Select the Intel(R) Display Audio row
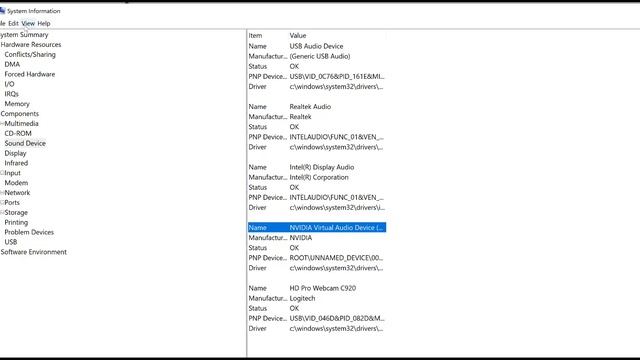Screen dimensions: 640x360 click(317, 167)
